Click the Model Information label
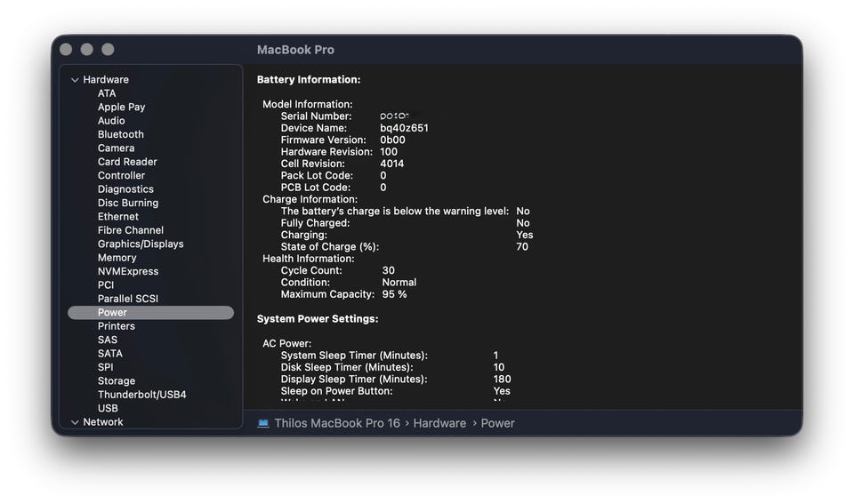Viewport: 854px width, 504px height. (308, 105)
